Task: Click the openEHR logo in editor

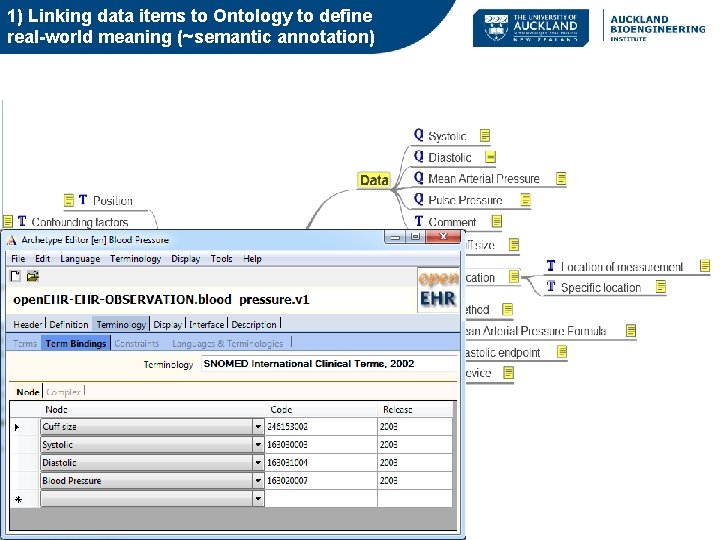Action: point(438,290)
